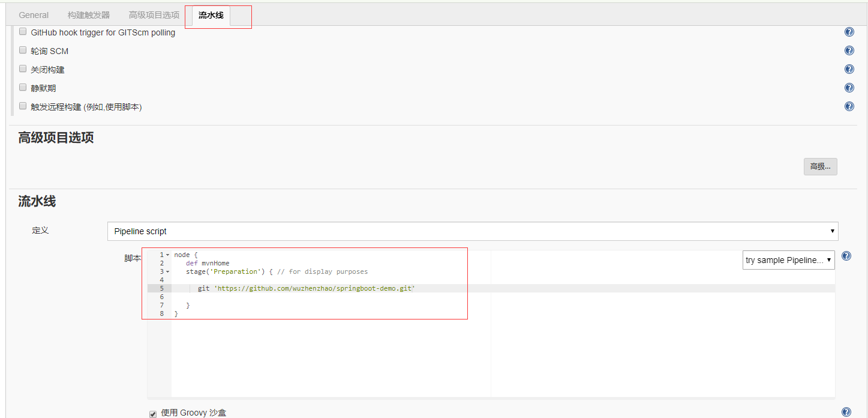This screenshot has width=868, height=418.
Task: Open help icon for 触发远程构建
Action: pyautogui.click(x=849, y=106)
